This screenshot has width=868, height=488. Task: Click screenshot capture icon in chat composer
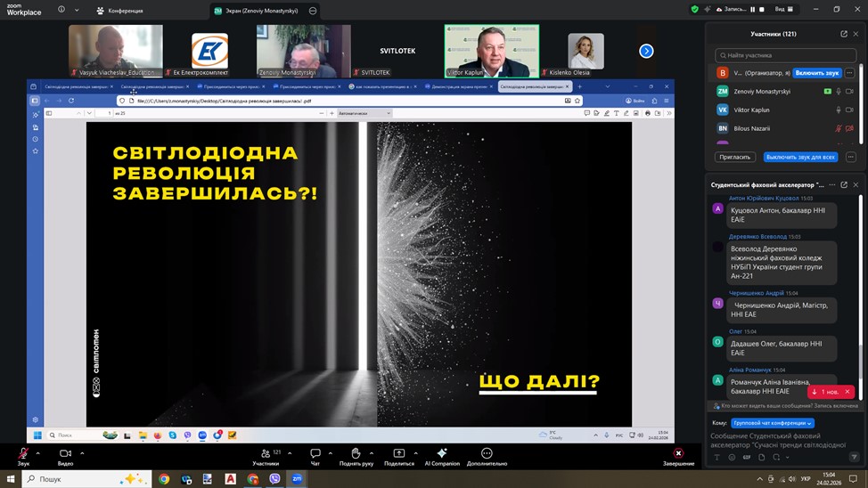776,458
